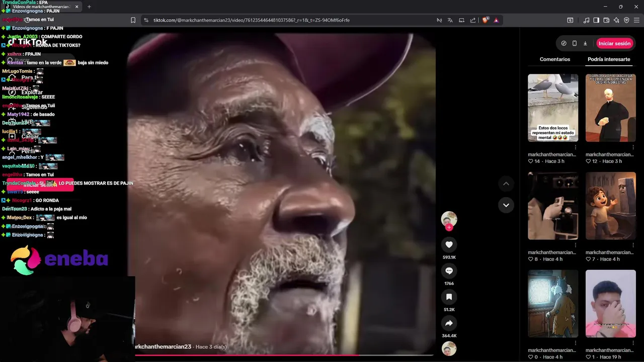Open the seagulls 'Estos dos locos' video thumbnail
This screenshot has height=362, width=644.
pos(553,108)
